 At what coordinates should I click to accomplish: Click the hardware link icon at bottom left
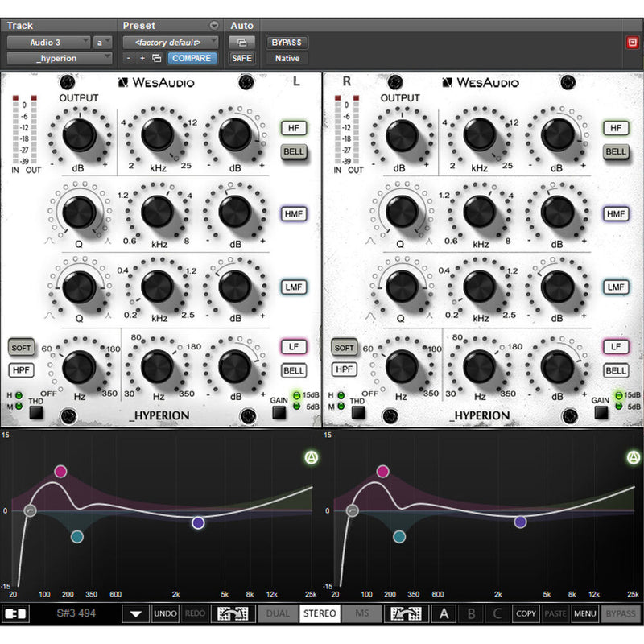[x=14, y=613]
